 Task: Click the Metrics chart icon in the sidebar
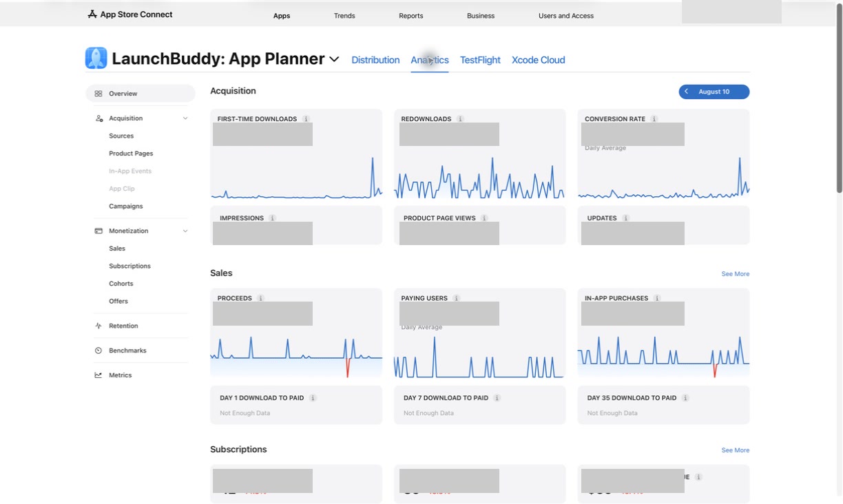pyautogui.click(x=98, y=376)
